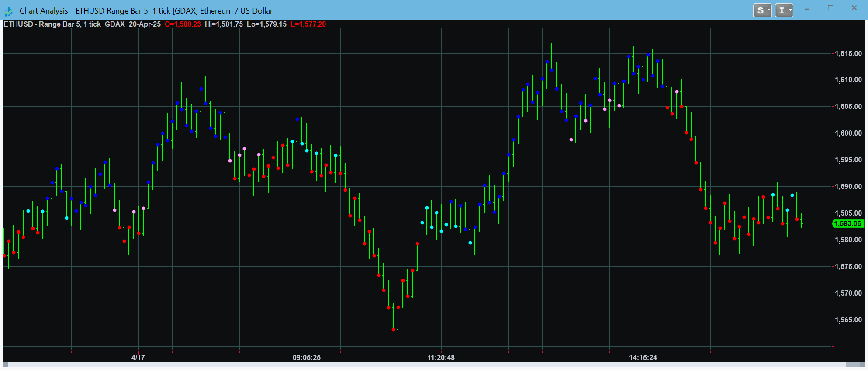Click the 1,575.00 price axis label
The width and height of the screenshot is (868, 370).
tap(848, 267)
